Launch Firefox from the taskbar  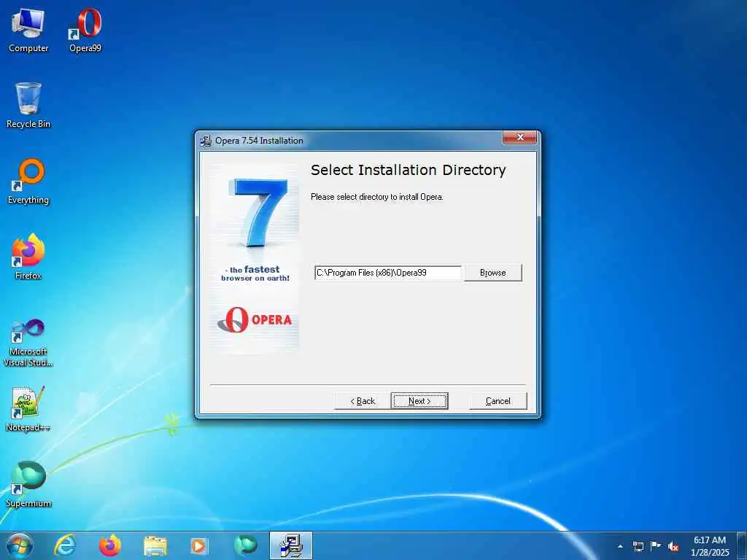(x=109, y=545)
